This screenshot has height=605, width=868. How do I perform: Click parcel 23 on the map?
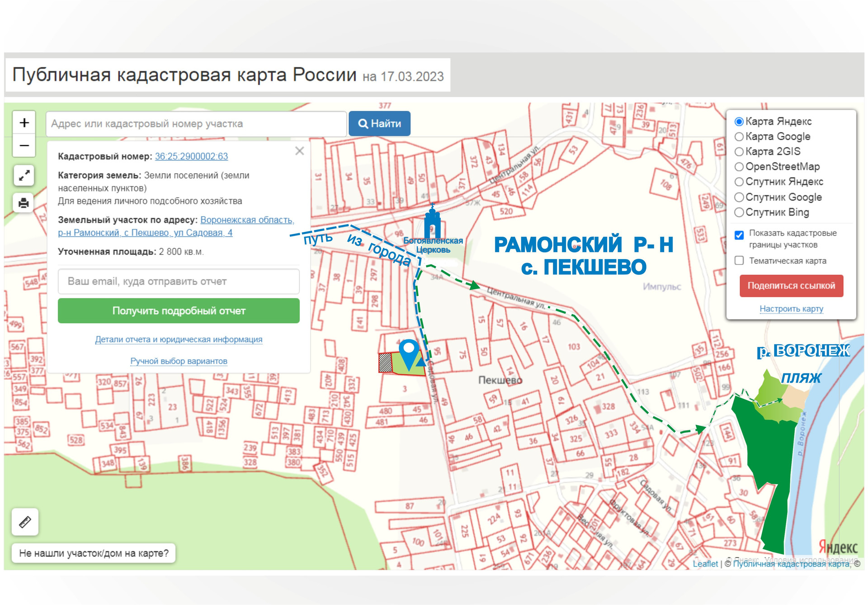173,406
